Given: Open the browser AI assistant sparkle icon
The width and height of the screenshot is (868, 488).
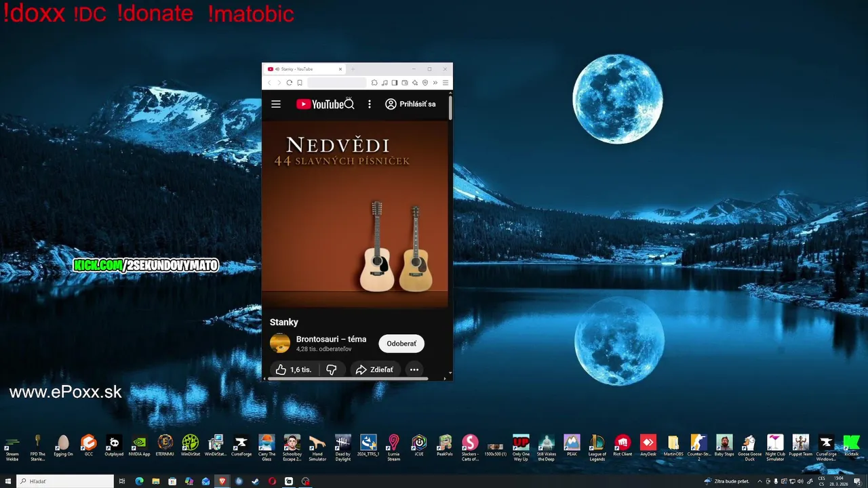Looking at the screenshot, I should 415,83.
